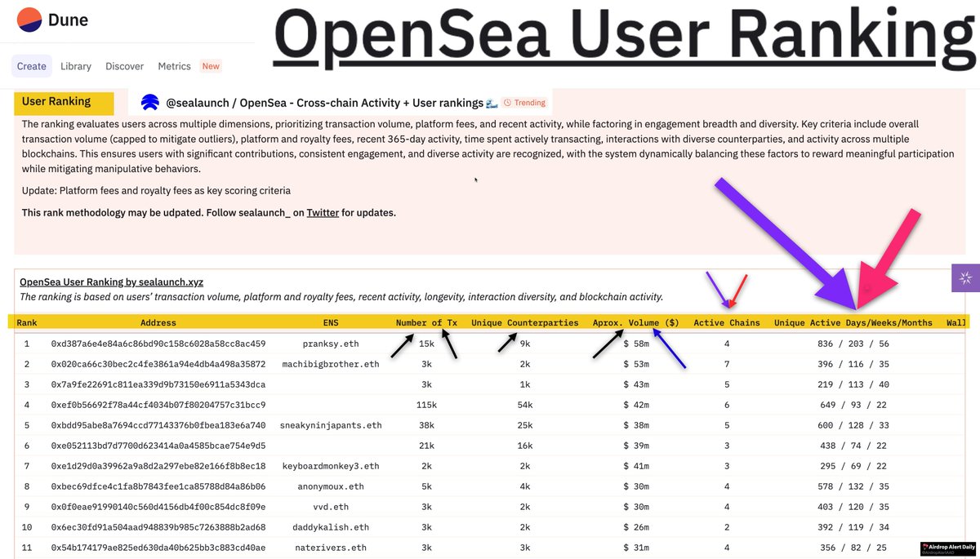Viewport: 980px width, 559px height.
Task: Click the red New badge beside Metrics
Action: pyautogui.click(x=211, y=66)
